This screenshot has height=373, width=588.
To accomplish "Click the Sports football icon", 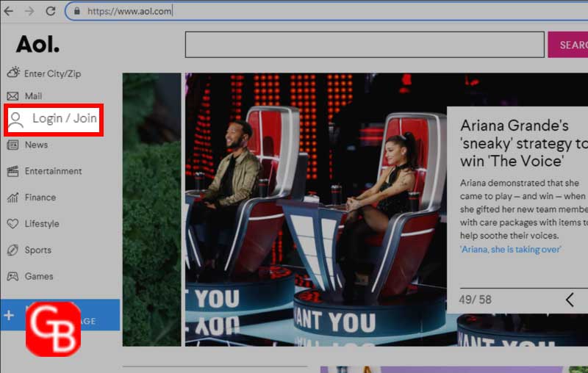I will tap(12, 250).
